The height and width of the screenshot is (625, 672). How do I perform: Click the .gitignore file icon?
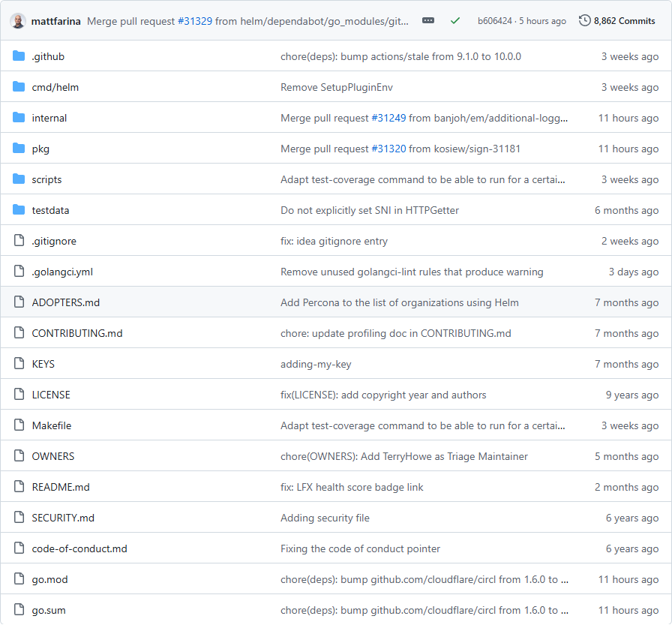(x=19, y=241)
